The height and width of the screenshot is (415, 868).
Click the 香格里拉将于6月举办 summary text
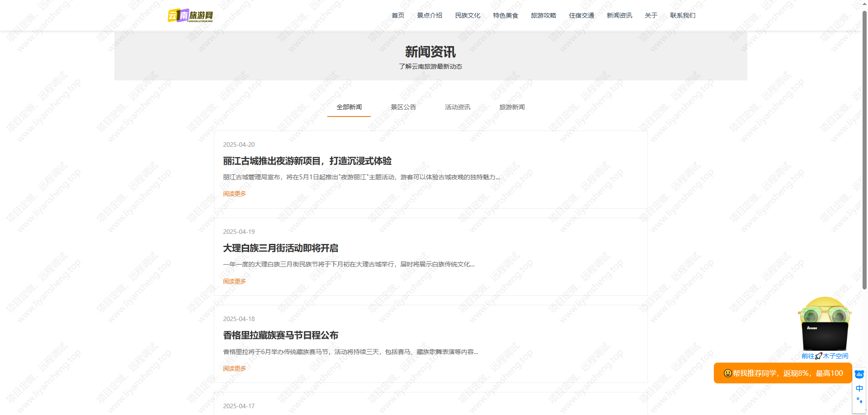click(350, 352)
